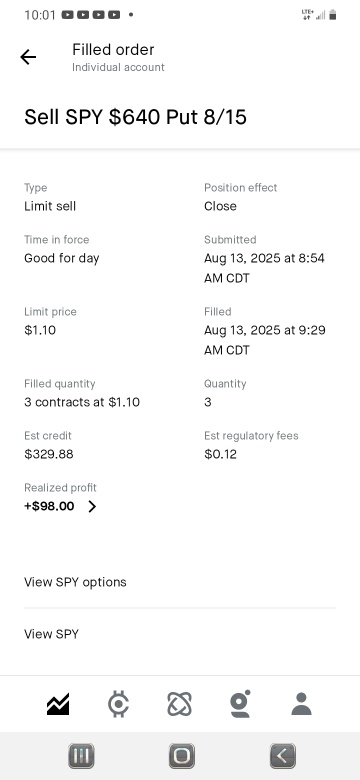This screenshot has width=360, height=780.
Task: Open the investing chart tab icon
Action: tap(58, 704)
